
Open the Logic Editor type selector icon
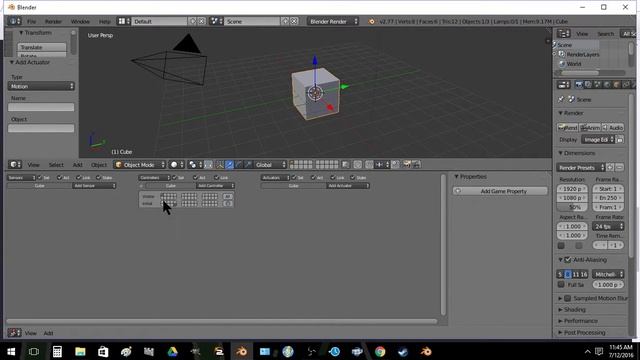(x=14, y=333)
